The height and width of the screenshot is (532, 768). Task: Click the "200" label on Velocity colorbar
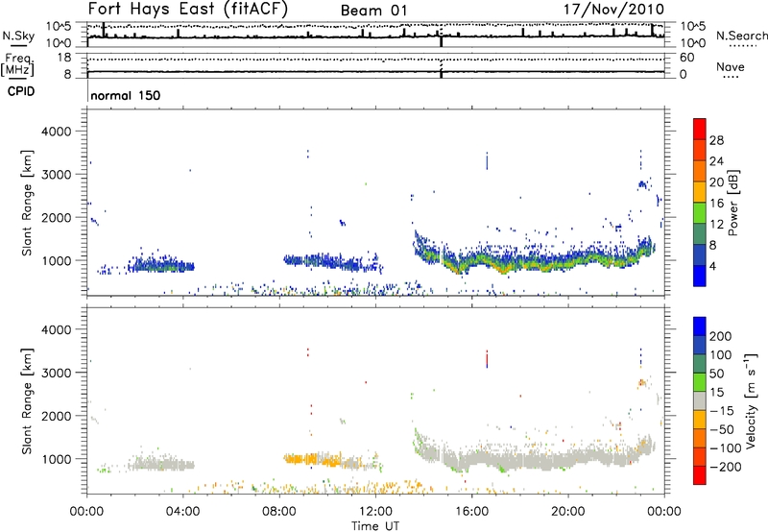[x=721, y=336]
